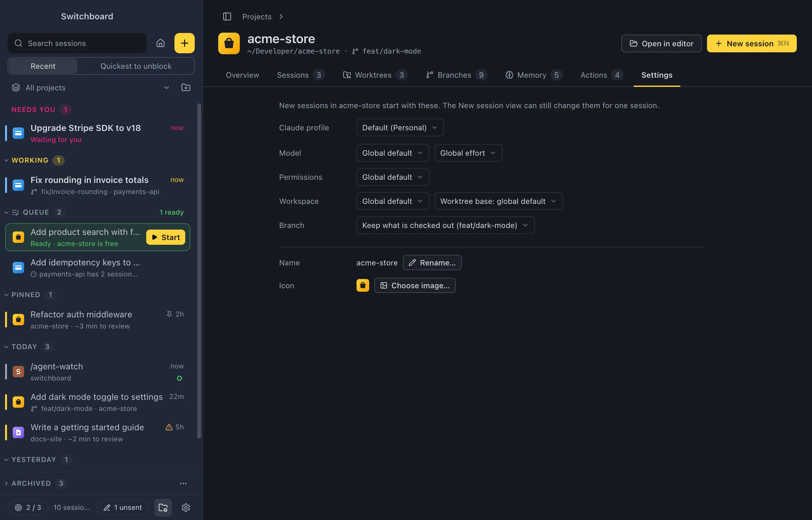Click the yellow plus new-session icon
The image size is (812, 520).
[184, 43]
